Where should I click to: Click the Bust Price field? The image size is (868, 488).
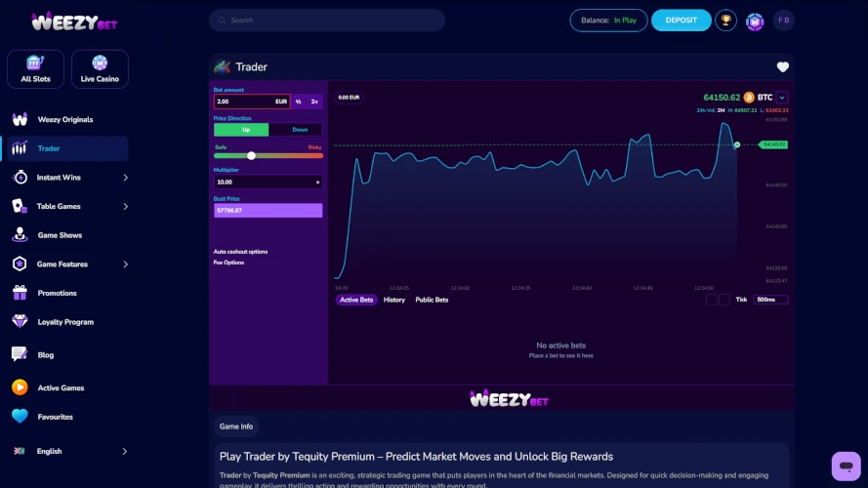(x=268, y=210)
